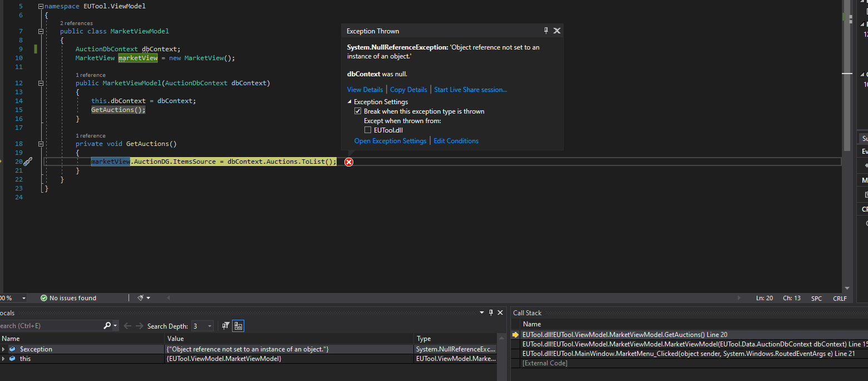Screen dimensions: 868x381
Task: Click the pin-filter icon in Locals toolbar
Action: pyautogui.click(x=226, y=326)
